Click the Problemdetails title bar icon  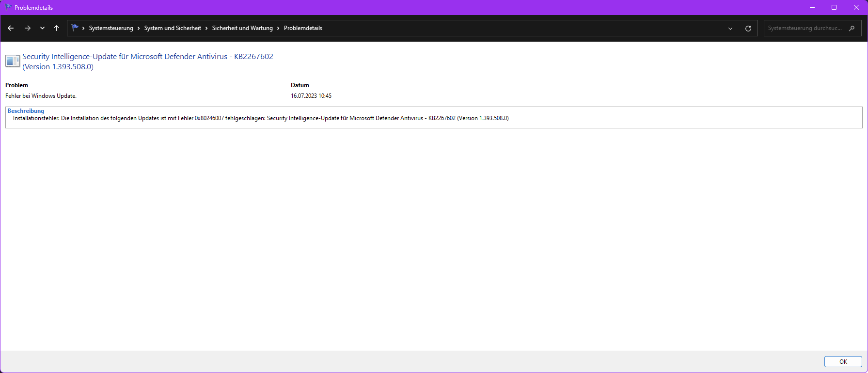pos(8,7)
